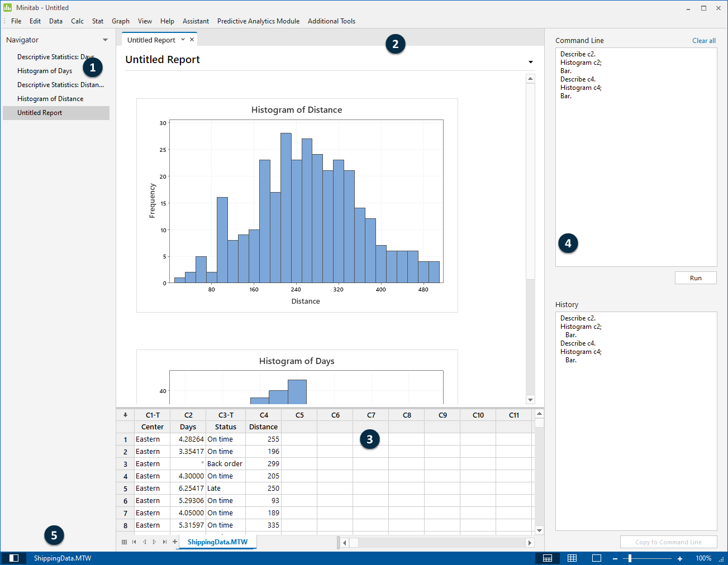Add a new worksheet with plus icon
This screenshot has width=728, height=565.
point(174,542)
